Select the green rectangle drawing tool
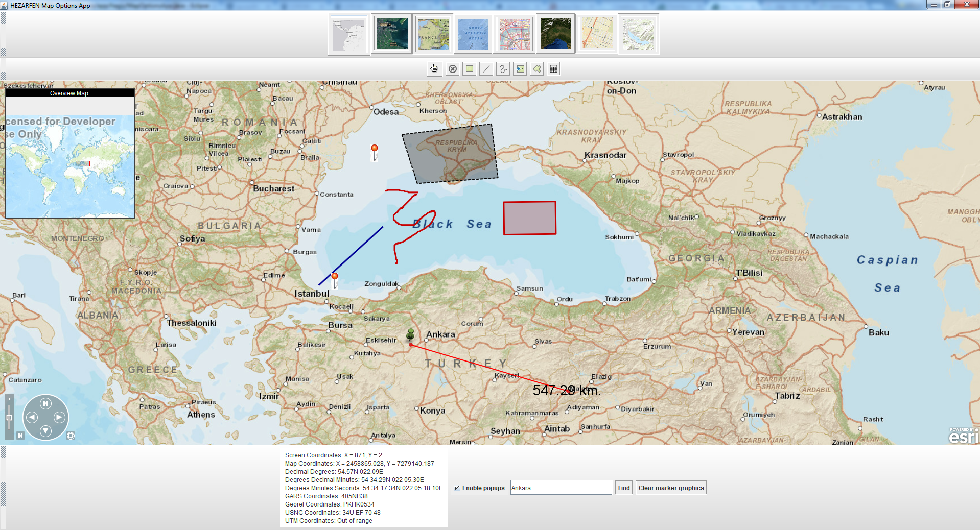The width and height of the screenshot is (980, 530). coord(470,69)
